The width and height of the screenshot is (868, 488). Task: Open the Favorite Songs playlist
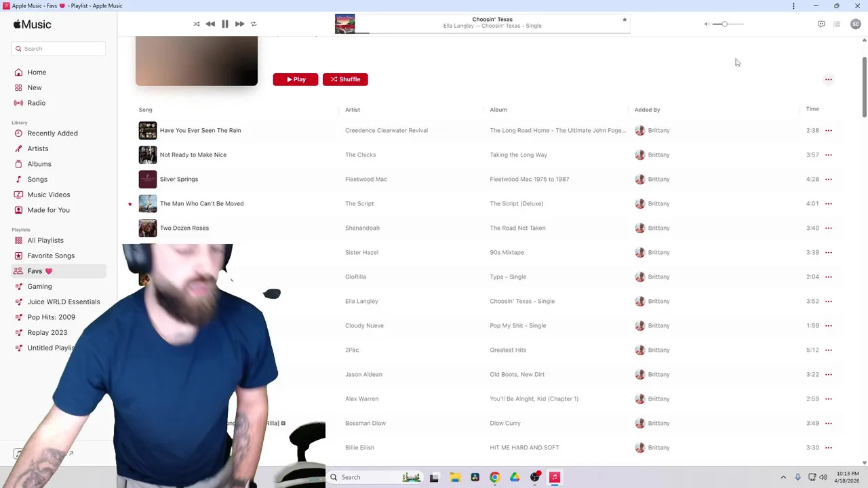point(51,256)
